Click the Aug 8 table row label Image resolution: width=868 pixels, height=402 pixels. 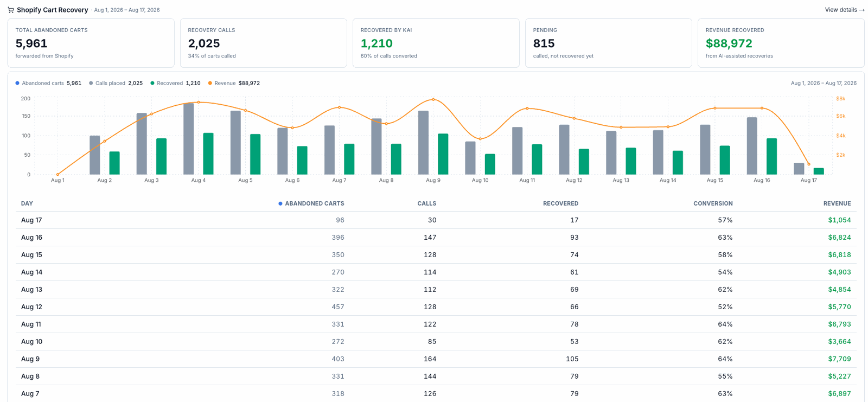coord(30,377)
